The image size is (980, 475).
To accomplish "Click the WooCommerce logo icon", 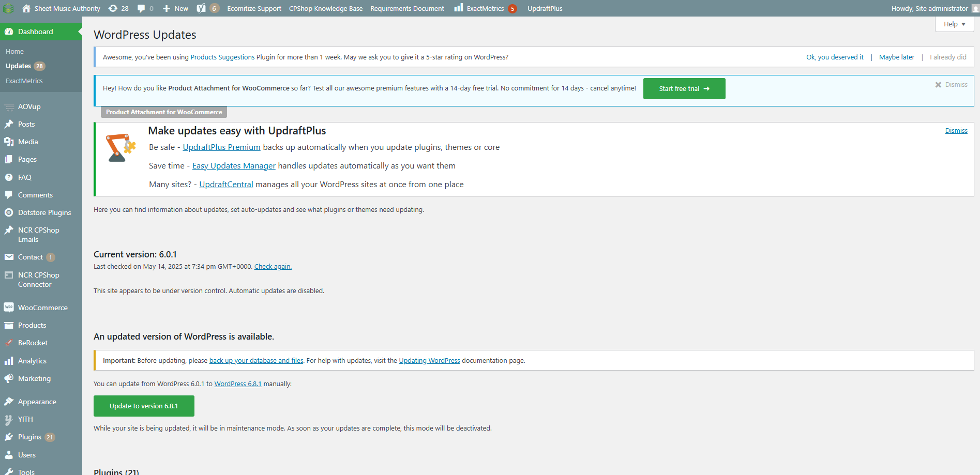I will point(9,308).
